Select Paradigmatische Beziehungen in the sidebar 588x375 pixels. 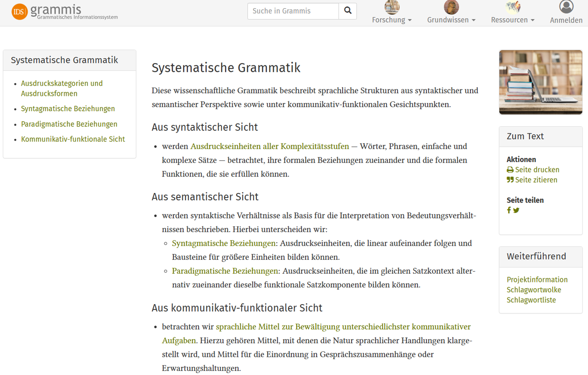coord(69,124)
